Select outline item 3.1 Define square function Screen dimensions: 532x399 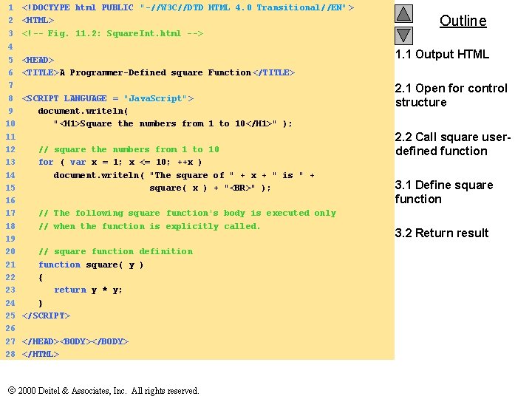[x=444, y=192]
